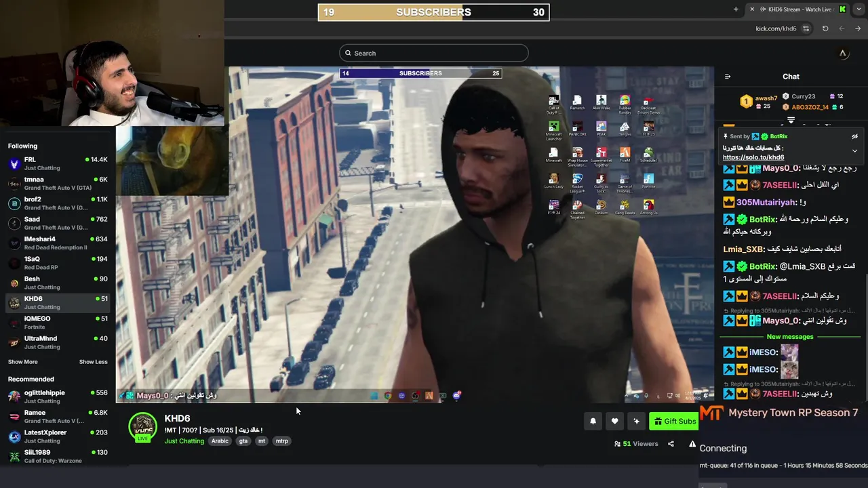Screen dimensions: 868x488
Task: Open Saad channel in Following
Action: pos(58,223)
